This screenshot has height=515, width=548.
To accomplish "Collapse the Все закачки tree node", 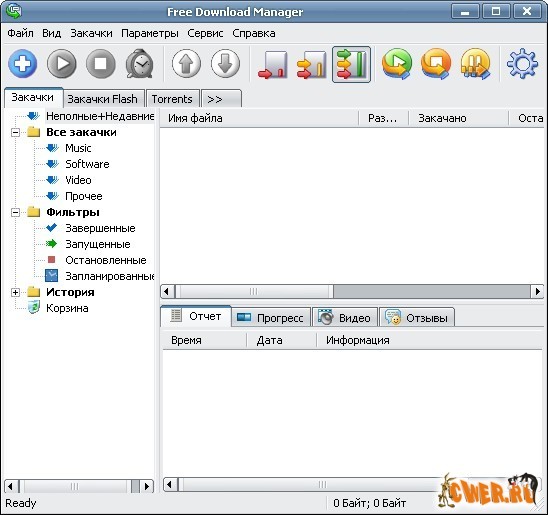I will point(15,132).
